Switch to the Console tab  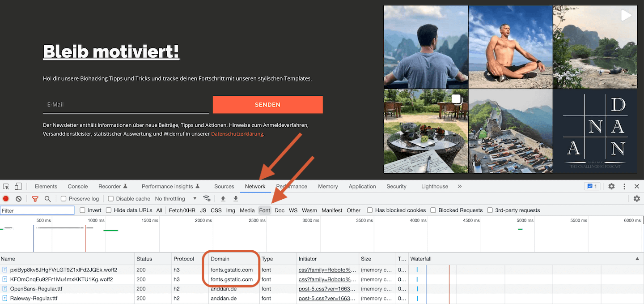78,187
